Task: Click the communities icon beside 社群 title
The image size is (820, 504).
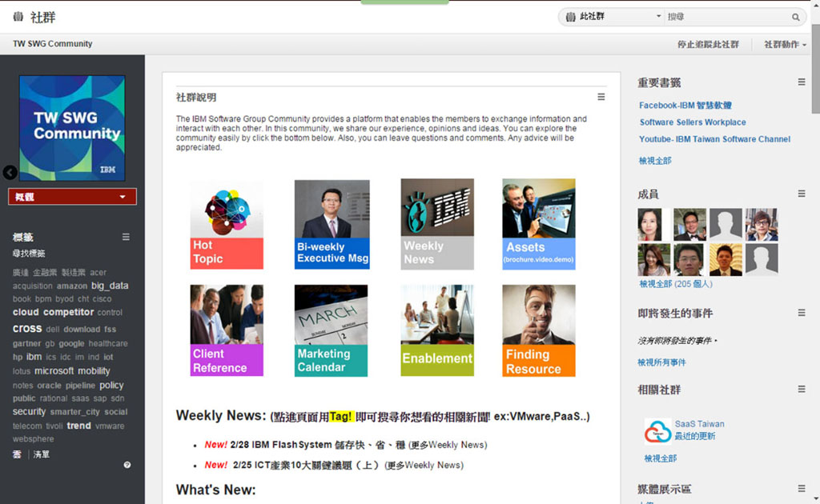Action: click(x=18, y=17)
